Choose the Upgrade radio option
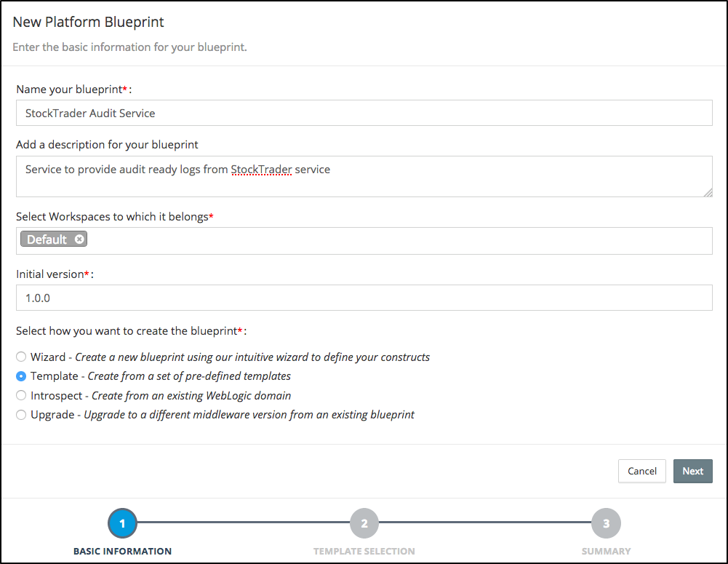The width and height of the screenshot is (728, 564). (x=21, y=415)
